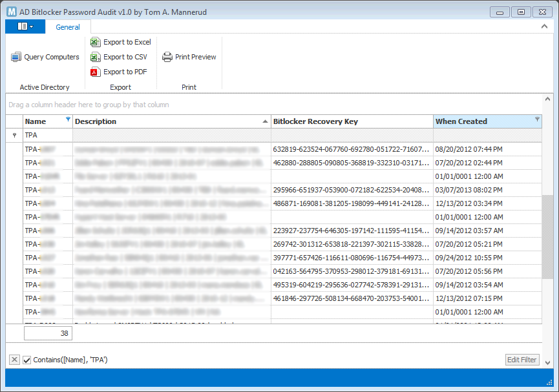Image resolution: width=559 pixels, height=392 pixels.
Task: Click the date 07/20/2012 05:56 PM
Action: point(469,271)
